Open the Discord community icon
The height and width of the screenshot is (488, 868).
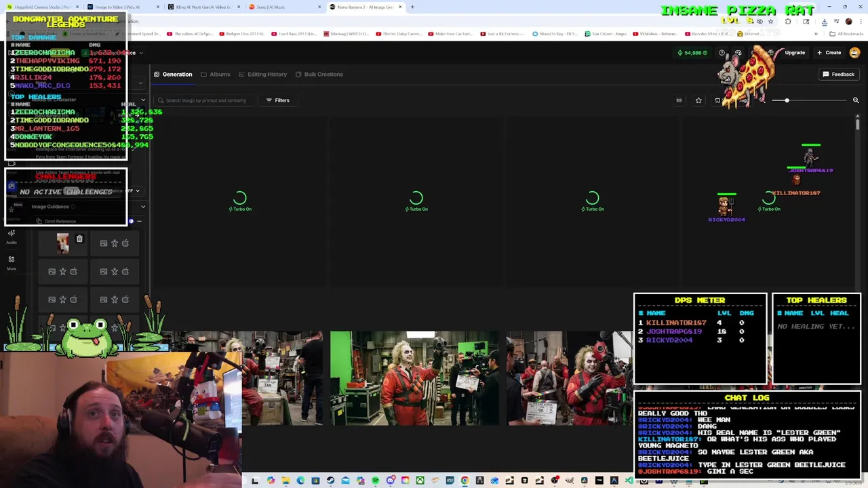tap(738, 53)
